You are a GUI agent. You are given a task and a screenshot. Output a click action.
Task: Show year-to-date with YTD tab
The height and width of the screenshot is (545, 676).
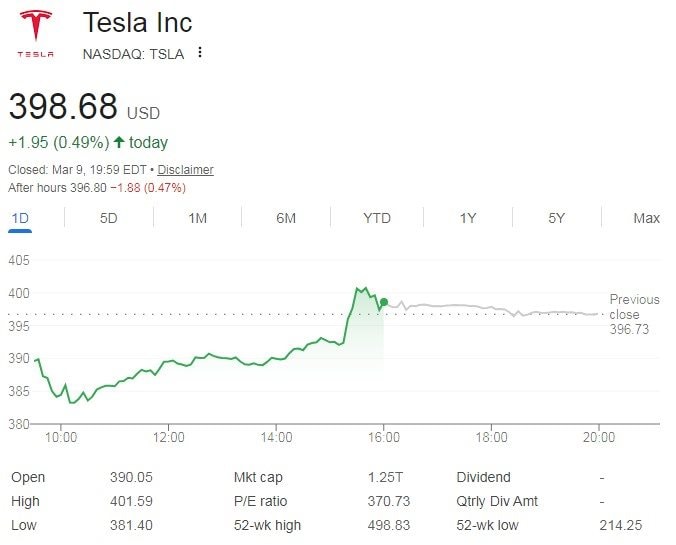pos(377,218)
